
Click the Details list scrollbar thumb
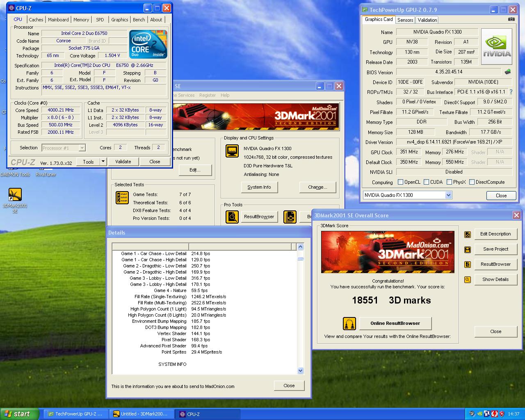tap(300, 258)
